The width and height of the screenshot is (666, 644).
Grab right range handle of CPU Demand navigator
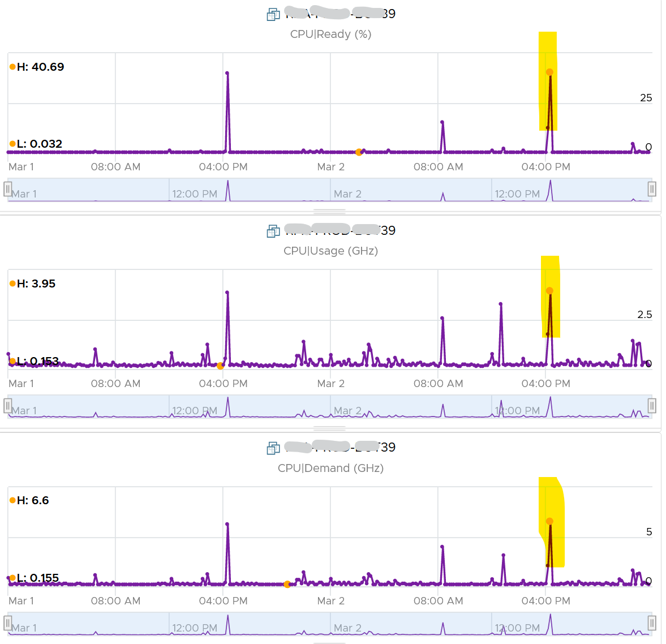[652, 623]
